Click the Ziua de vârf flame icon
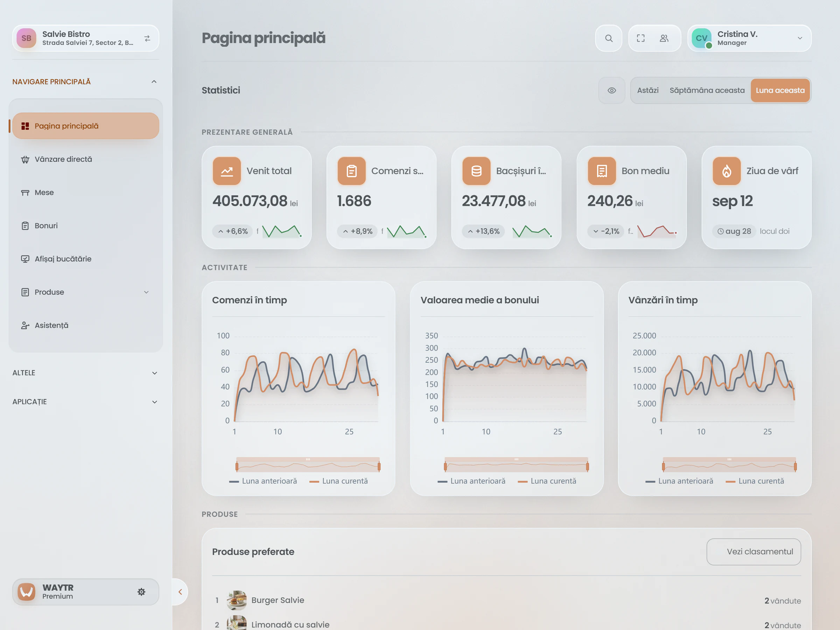This screenshot has height=630, width=840. coord(727,171)
